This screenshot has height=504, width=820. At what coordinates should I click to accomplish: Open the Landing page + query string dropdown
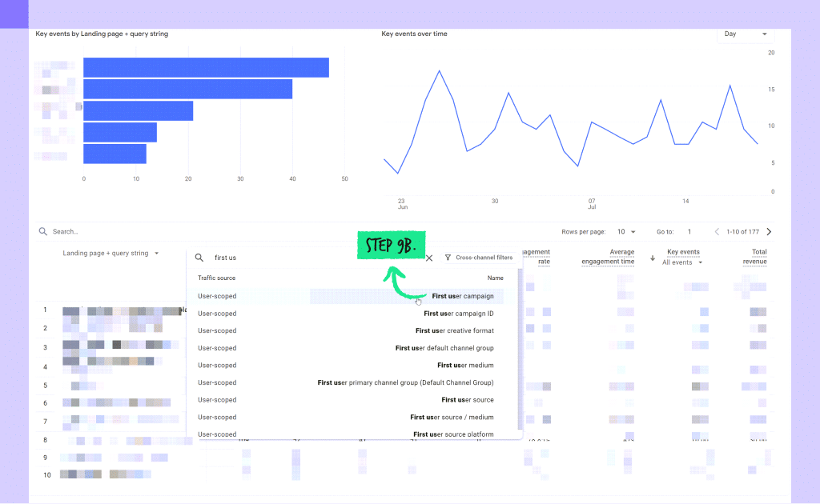111,254
